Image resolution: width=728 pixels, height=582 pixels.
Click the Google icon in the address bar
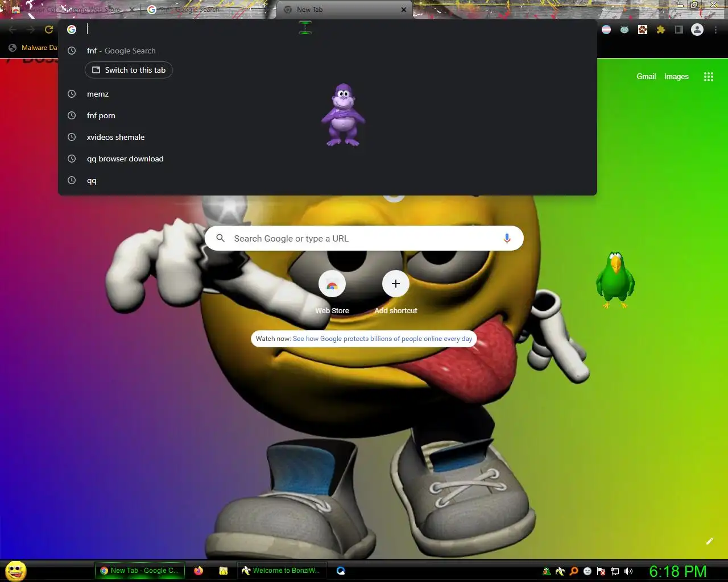(72, 30)
